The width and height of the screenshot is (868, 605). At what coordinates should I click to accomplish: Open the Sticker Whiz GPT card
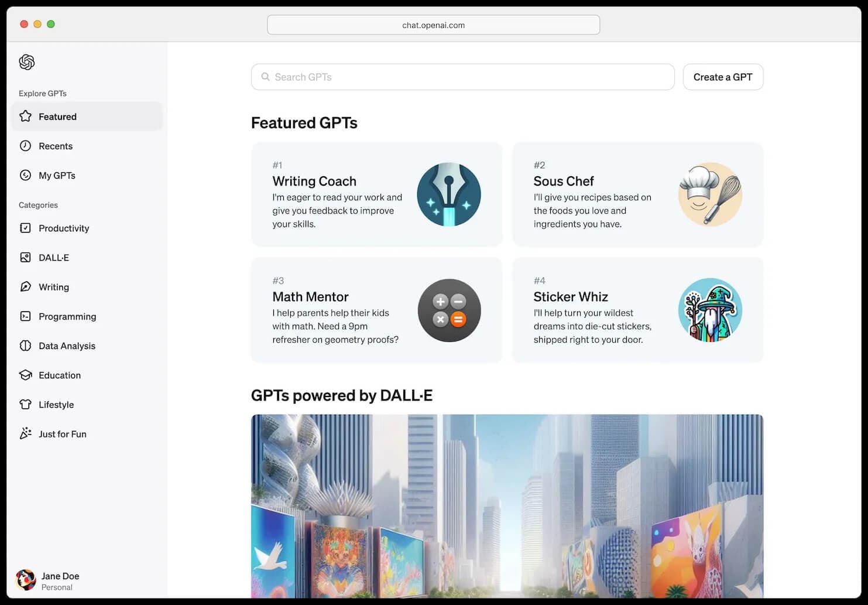click(637, 310)
